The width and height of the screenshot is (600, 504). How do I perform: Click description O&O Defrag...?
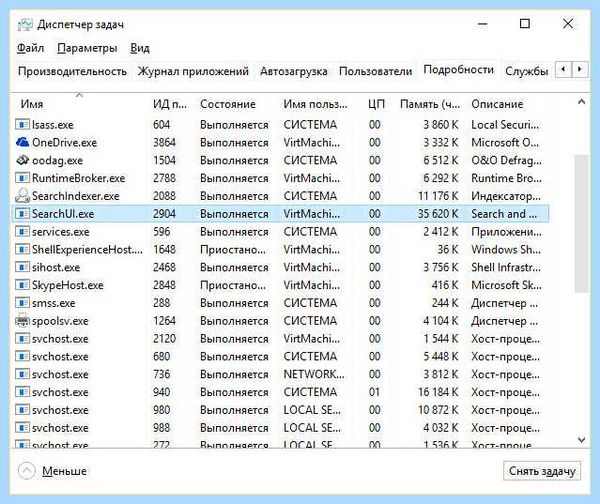[x=506, y=160]
